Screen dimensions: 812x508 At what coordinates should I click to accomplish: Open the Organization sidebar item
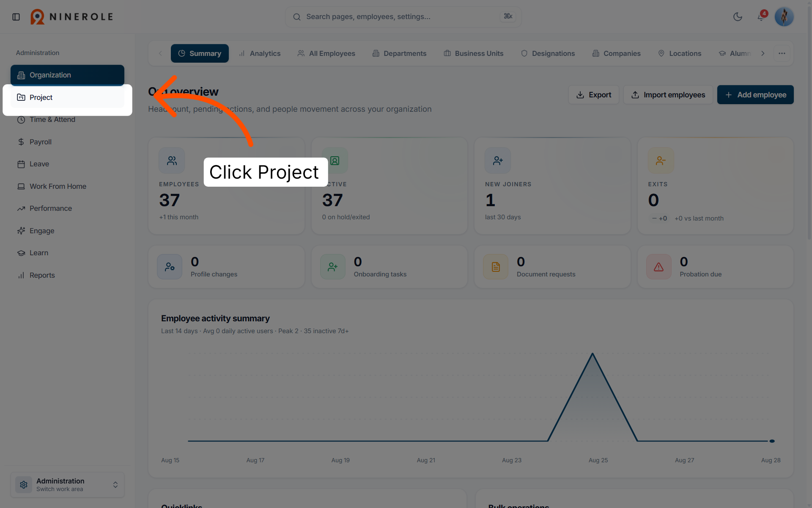(x=67, y=75)
